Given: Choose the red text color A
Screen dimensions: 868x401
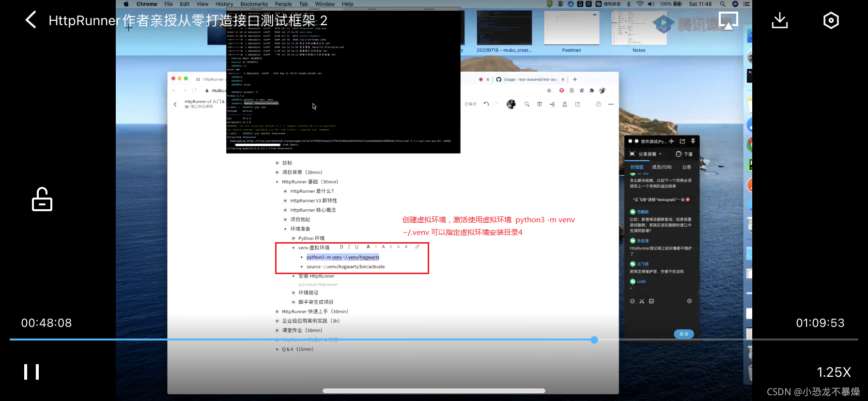Looking at the screenshot, I should click(384, 247).
